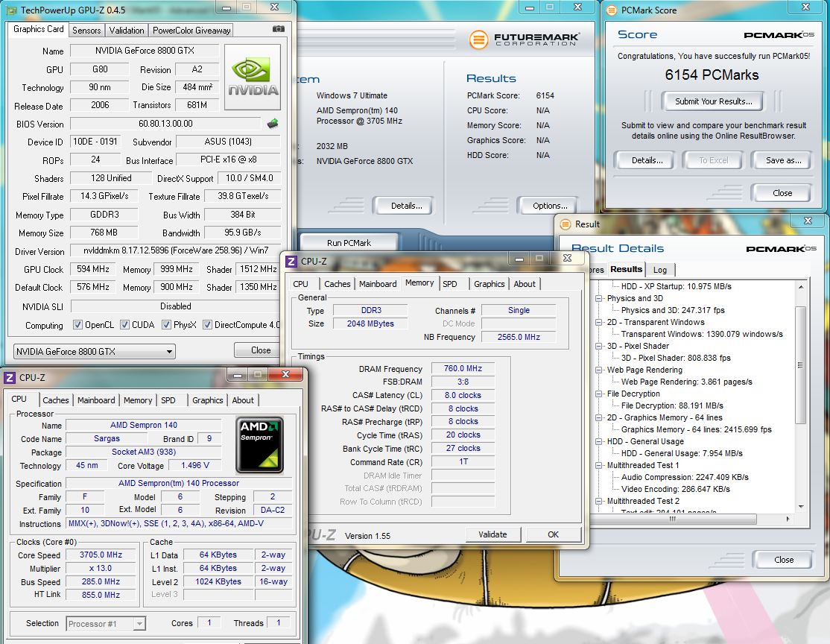Image resolution: width=830 pixels, height=644 pixels.
Task: Open Mainboard tab in the bottom-left CPU-Z window
Action: (x=96, y=400)
